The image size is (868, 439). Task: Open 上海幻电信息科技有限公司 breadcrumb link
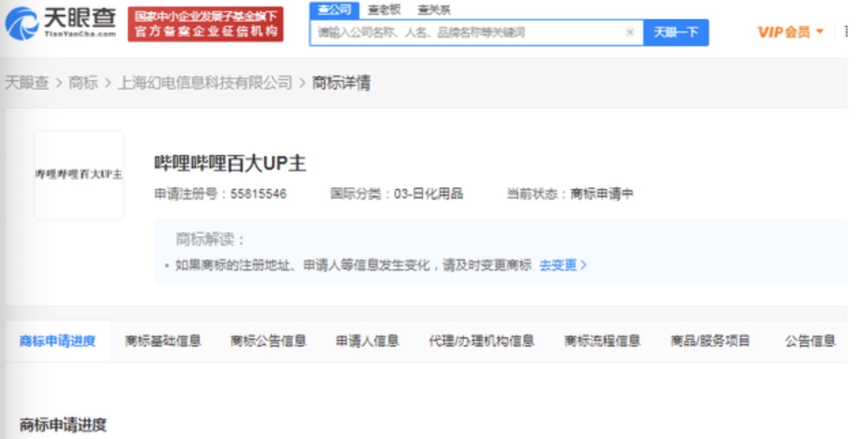point(205,83)
